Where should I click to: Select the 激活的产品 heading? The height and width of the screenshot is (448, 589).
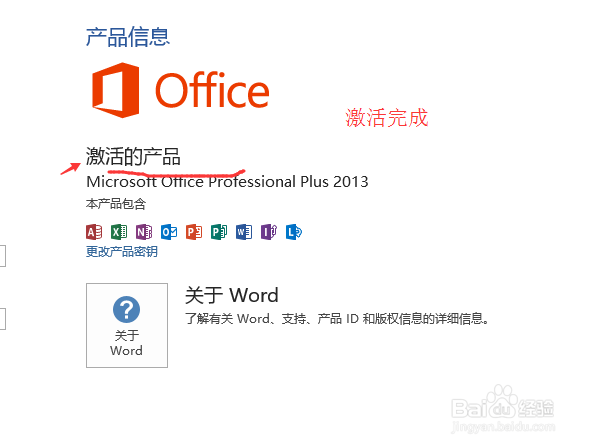pos(133,156)
